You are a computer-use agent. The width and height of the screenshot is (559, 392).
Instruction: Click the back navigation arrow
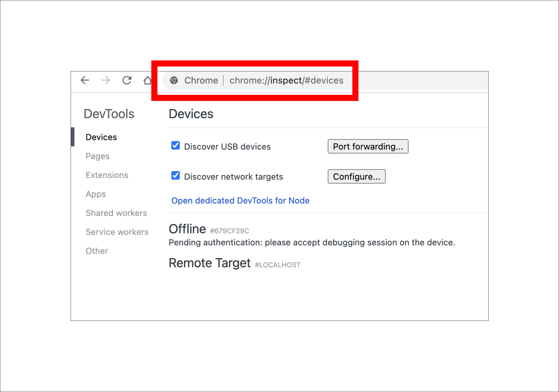pos(85,80)
